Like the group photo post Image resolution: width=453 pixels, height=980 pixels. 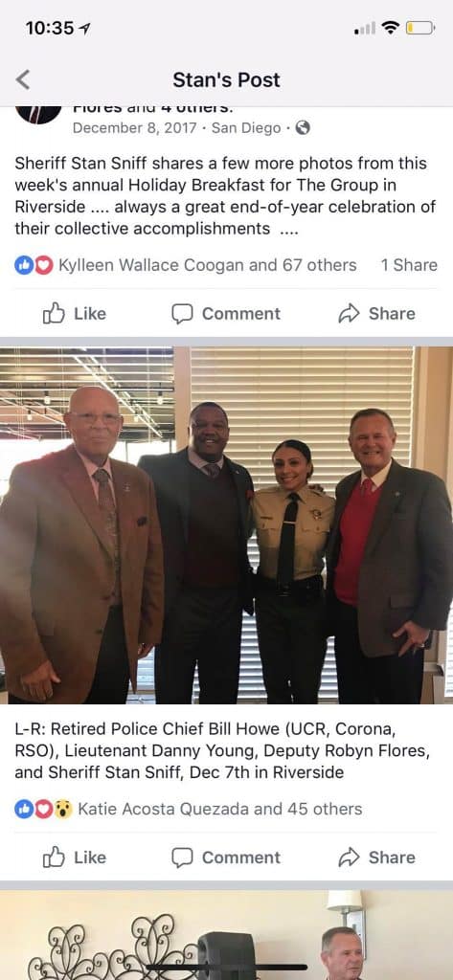click(x=75, y=857)
